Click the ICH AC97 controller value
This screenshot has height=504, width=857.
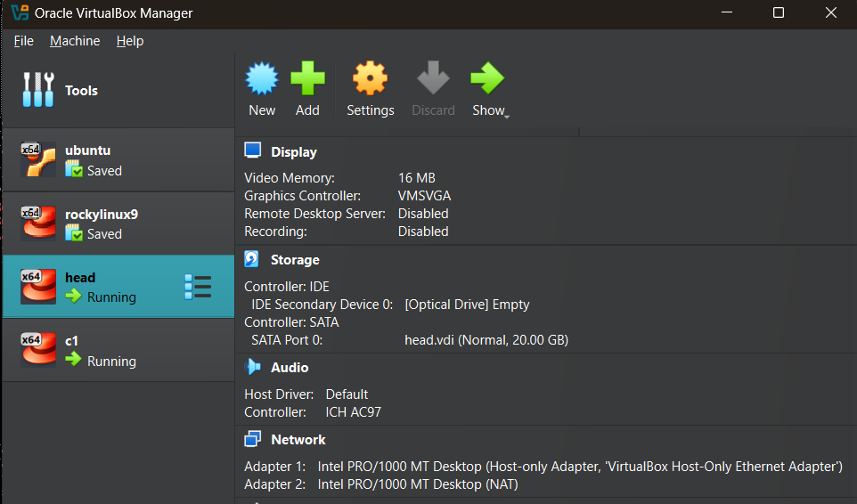tap(354, 412)
